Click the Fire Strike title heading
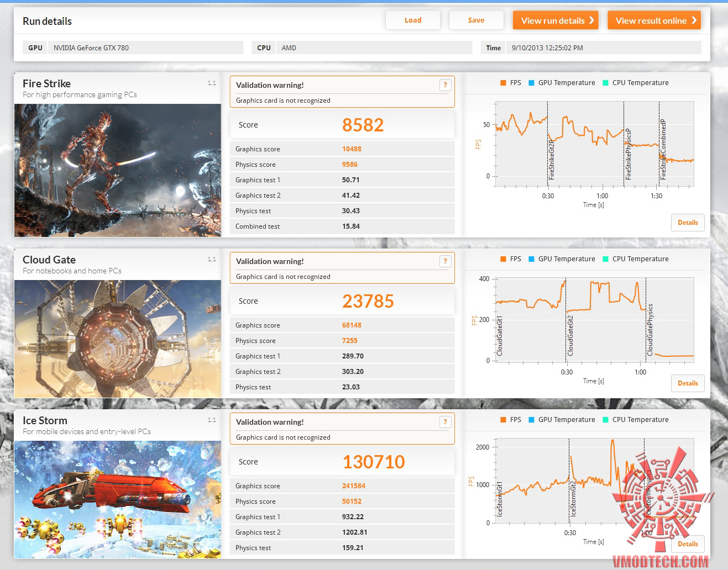The image size is (728, 570). [x=46, y=83]
